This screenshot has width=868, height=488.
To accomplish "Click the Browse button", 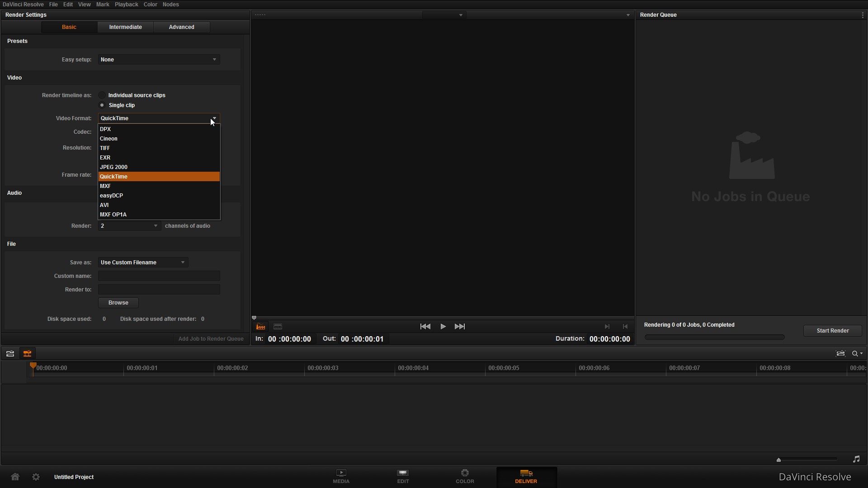I will (118, 303).
